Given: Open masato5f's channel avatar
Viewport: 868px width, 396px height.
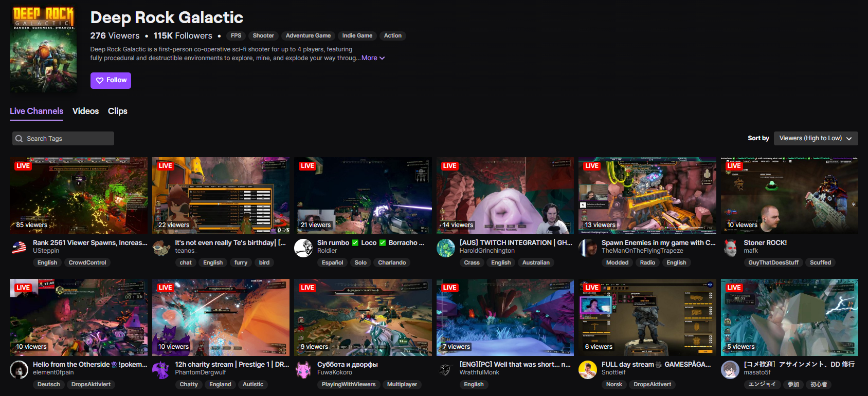Looking at the screenshot, I should click(x=730, y=369).
